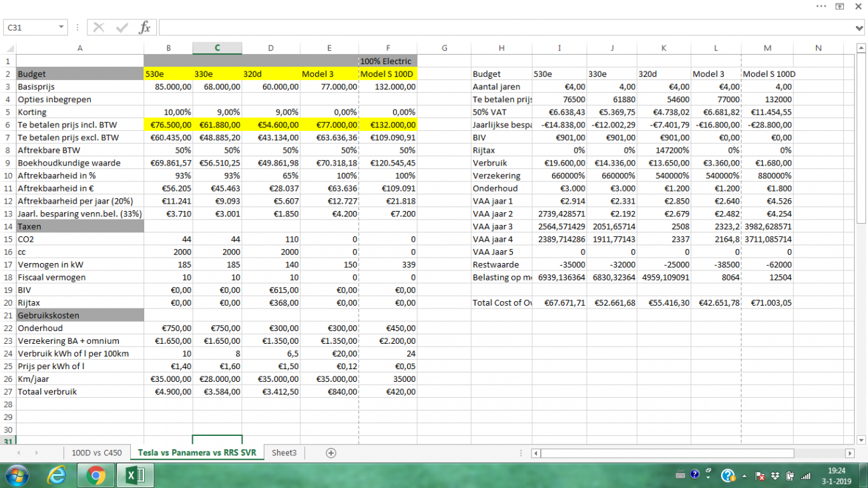Select the grey Budget cell in column A
Screen dimensions: 868x488
80,74
